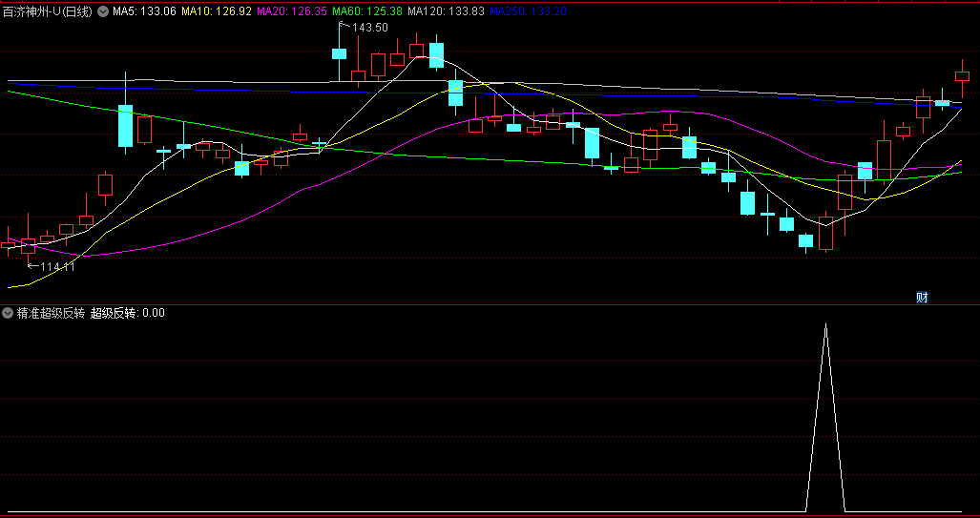This screenshot has height=518, width=980.
Task: Click the 143.50 high price annotation
Action: pos(369,28)
